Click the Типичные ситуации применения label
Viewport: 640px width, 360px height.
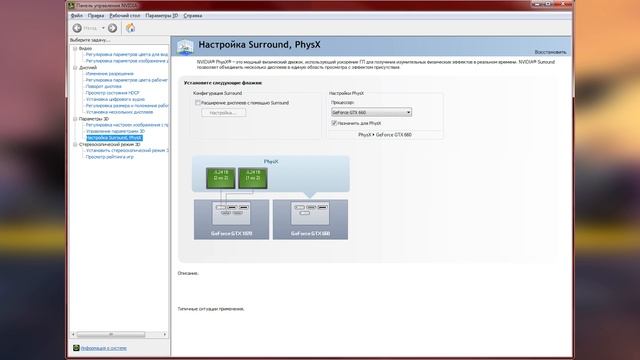211,309
